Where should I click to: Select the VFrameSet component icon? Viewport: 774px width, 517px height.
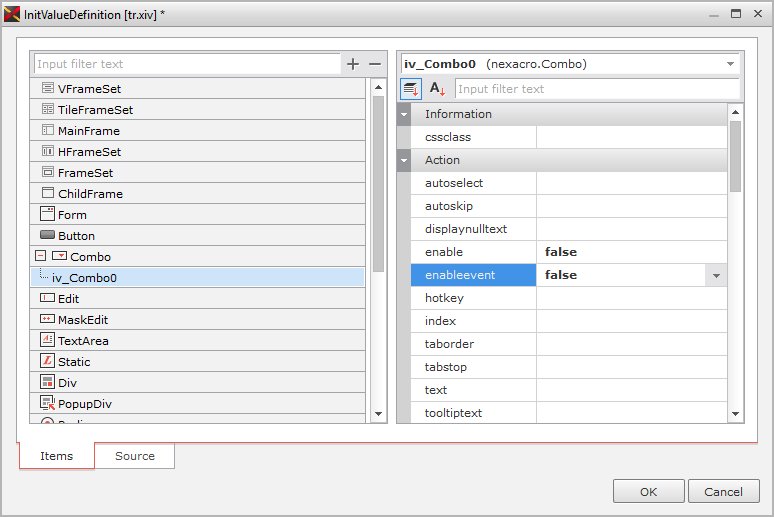(x=47, y=89)
